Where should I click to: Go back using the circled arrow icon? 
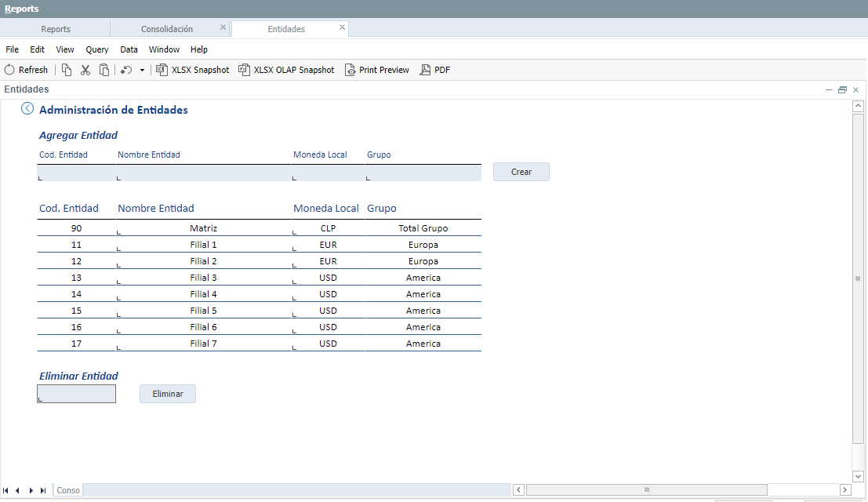pyautogui.click(x=27, y=108)
